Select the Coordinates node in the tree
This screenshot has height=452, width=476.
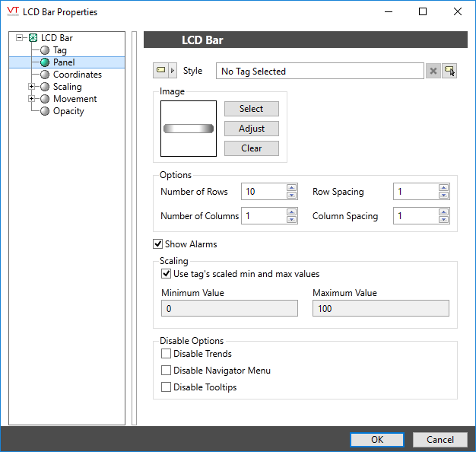(77, 75)
